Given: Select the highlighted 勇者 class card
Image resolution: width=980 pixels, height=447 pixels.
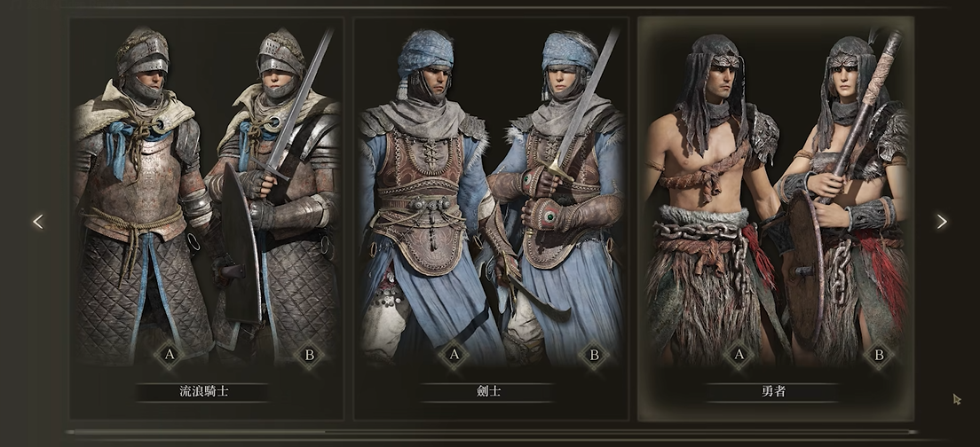Looking at the screenshot, I should tap(776, 218).
